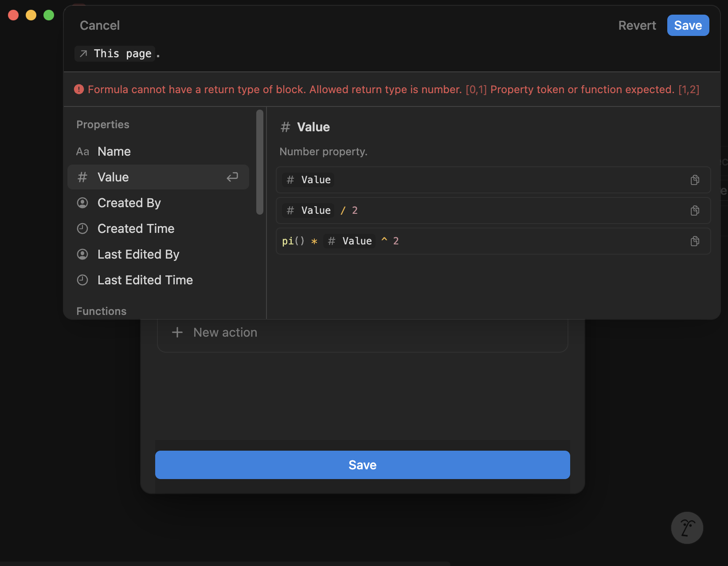Image resolution: width=728 pixels, height=566 pixels.
Task: Click Revert to restore previous formula
Action: tap(637, 25)
